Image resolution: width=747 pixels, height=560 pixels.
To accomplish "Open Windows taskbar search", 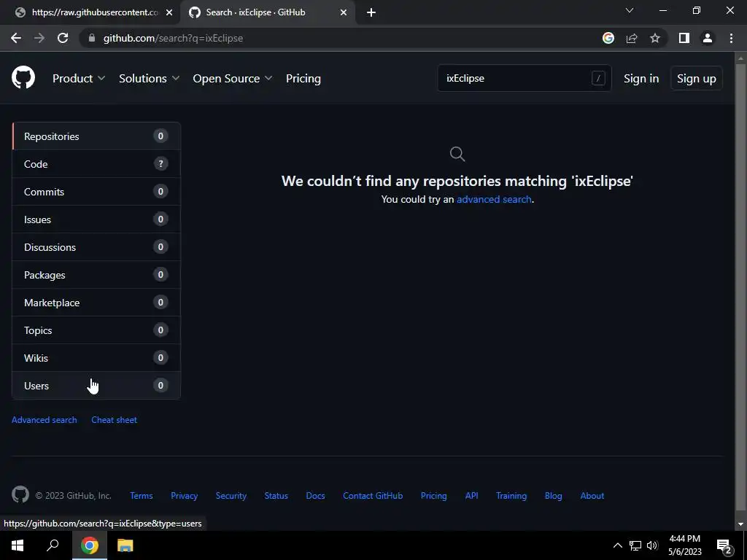I will [53, 545].
